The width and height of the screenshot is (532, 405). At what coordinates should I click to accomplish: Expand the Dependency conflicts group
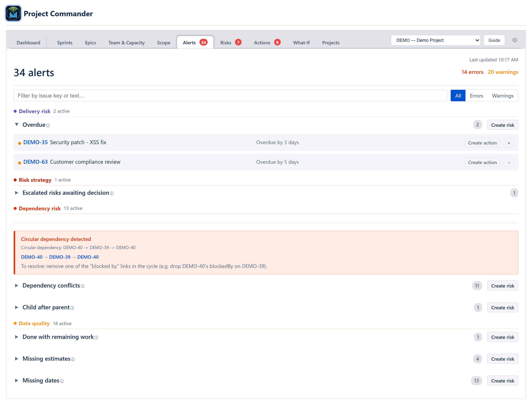[x=17, y=285]
